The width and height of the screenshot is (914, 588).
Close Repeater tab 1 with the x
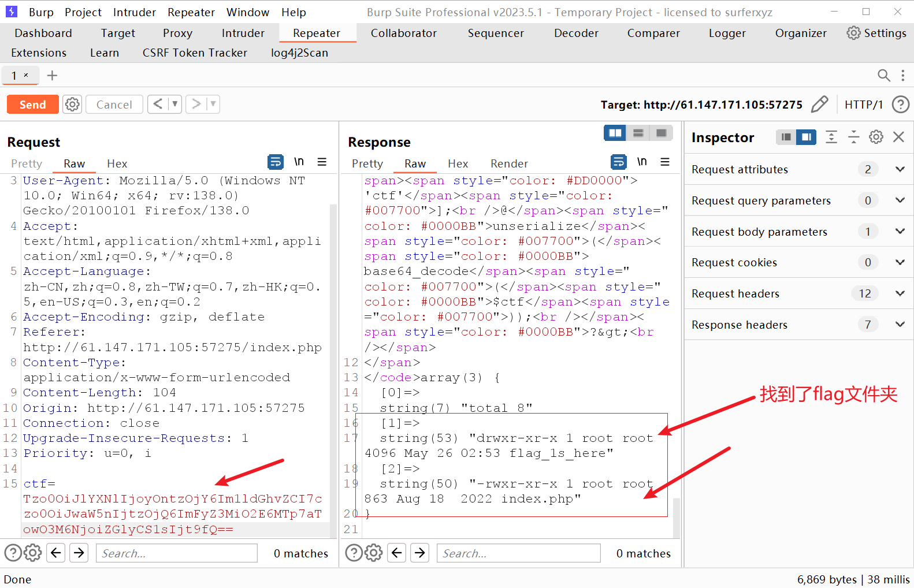[x=26, y=75]
